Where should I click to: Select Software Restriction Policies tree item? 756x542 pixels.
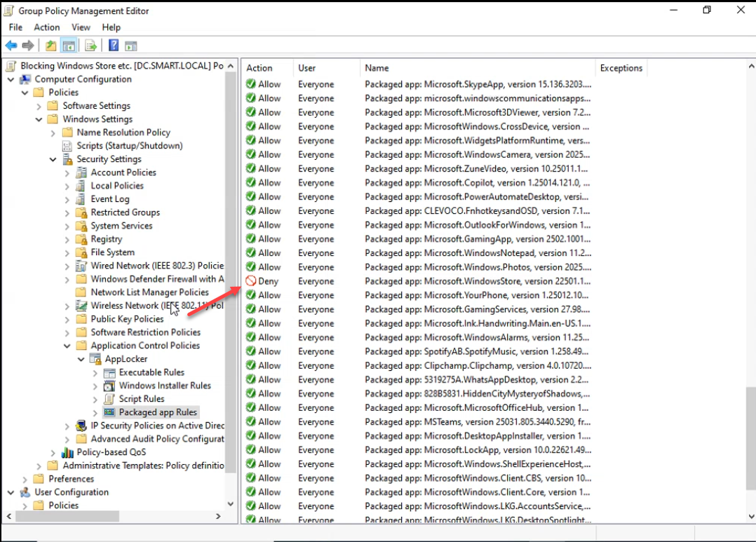click(x=146, y=332)
